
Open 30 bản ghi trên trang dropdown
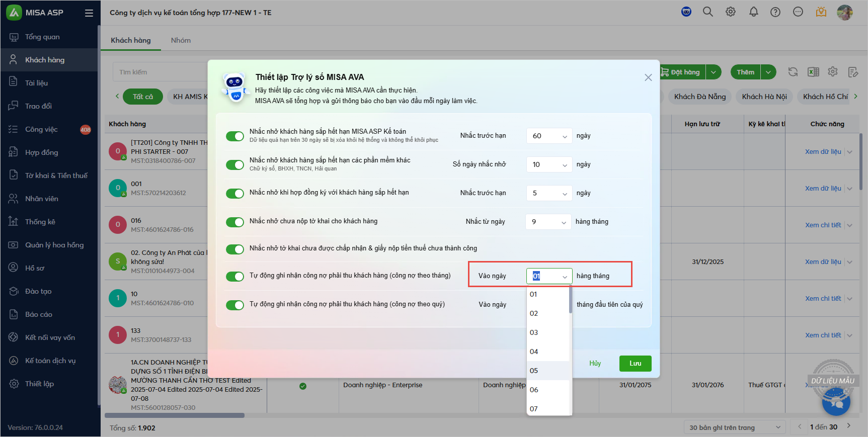point(735,427)
